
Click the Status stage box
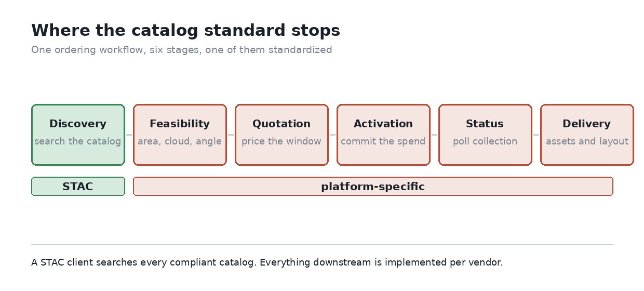(x=485, y=135)
